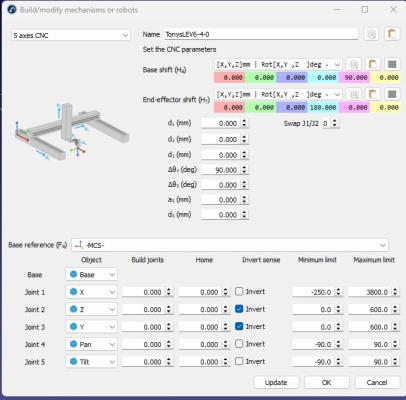
Task: Click the Swap J1/J2 spinner arrows
Action: click(x=335, y=123)
